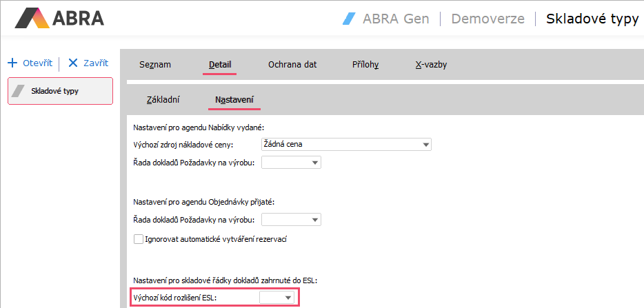644x308 pixels.
Task: Toggle Ignorovat automatické vytváření rezervací checkbox
Action: point(138,239)
